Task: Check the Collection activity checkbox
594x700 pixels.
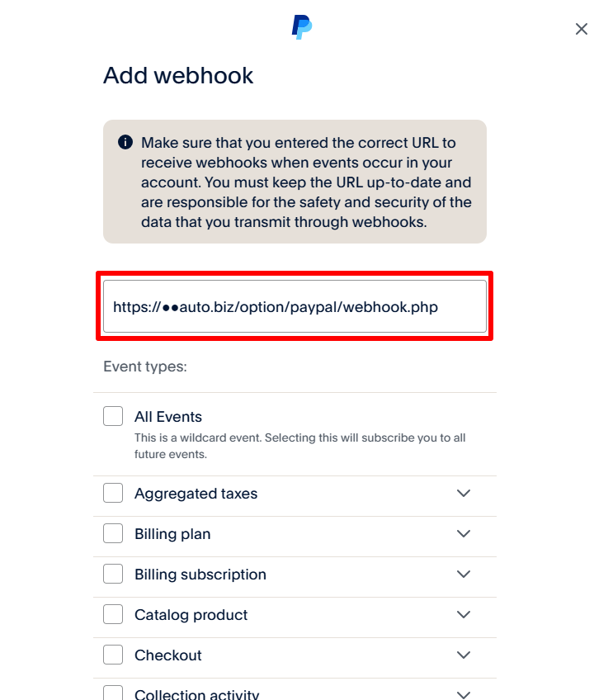Action: (113, 694)
